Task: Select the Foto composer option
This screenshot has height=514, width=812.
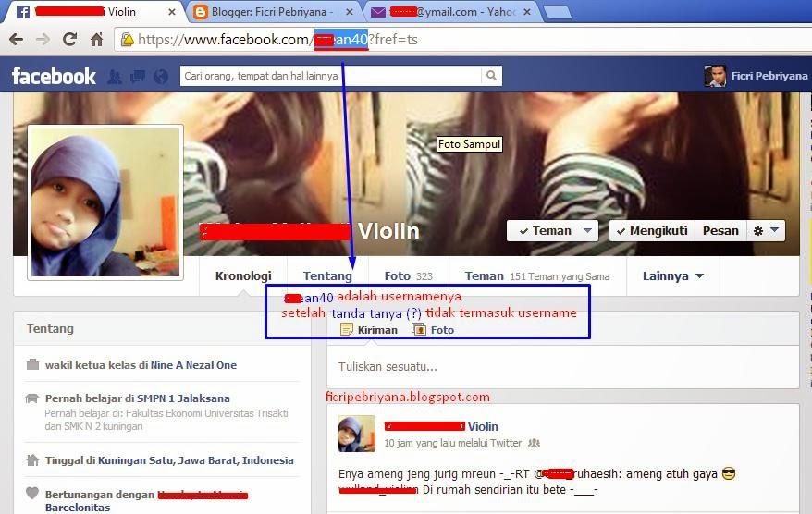Action: (433, 330)
